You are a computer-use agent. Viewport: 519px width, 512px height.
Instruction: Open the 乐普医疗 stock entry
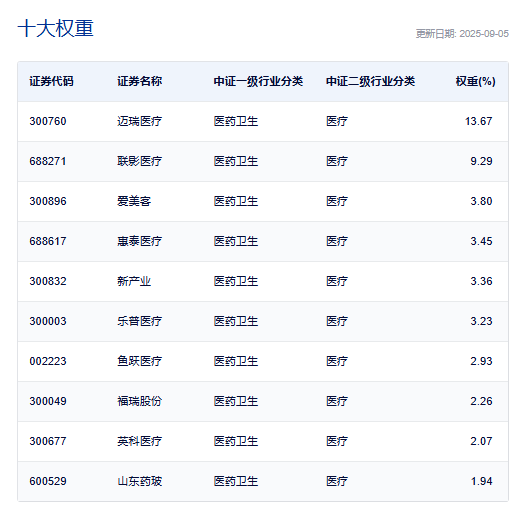[139, 321]
